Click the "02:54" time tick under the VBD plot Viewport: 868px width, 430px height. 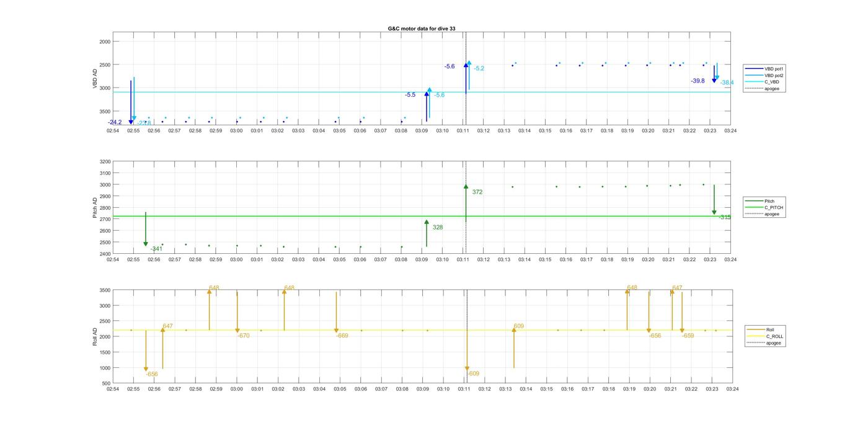point(113,131)
